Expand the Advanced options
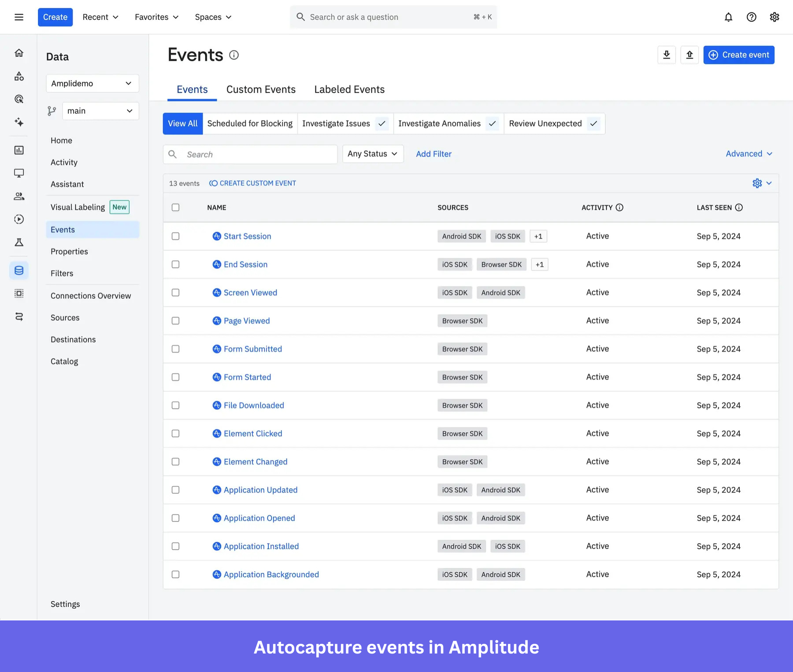 [749, 154]
